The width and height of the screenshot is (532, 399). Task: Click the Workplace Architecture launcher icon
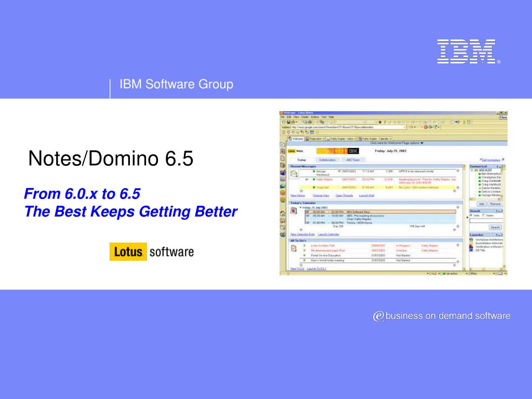pos(471,240)
